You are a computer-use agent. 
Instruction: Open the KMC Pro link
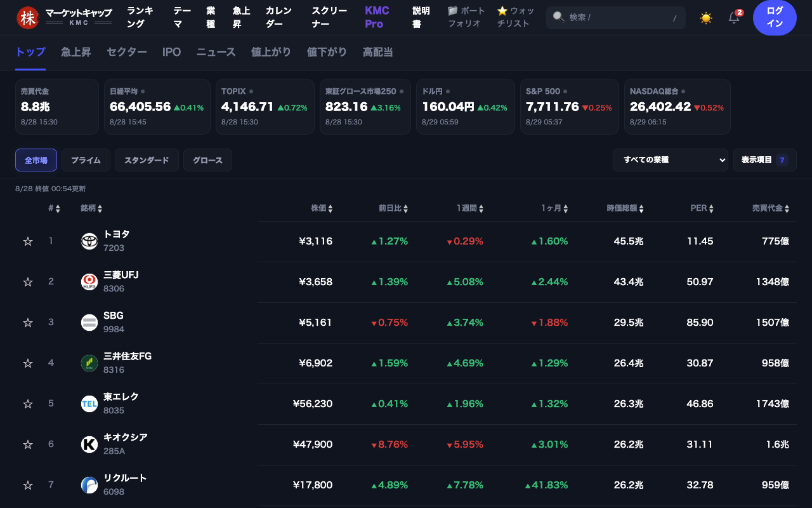tap(377, 18)
